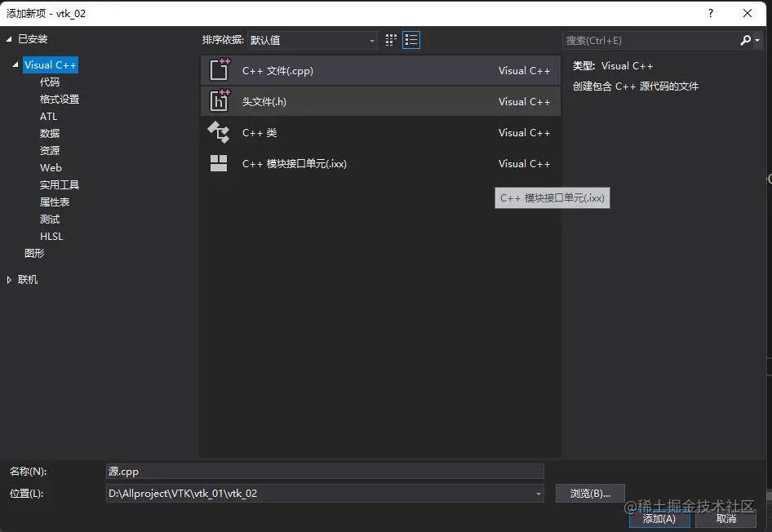Screen dimensions: 772x532
Task: Focus the 名称 input with 源.cpp
Action: 325,472
